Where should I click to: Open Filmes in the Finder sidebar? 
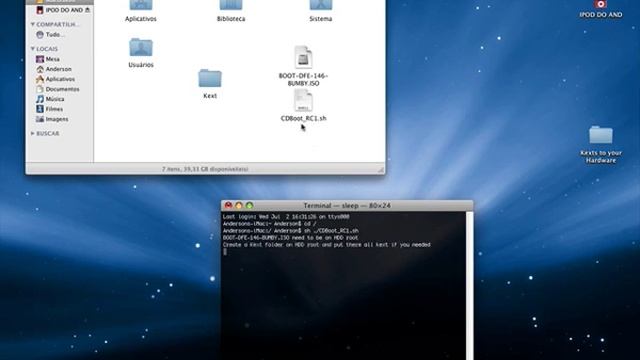(x=50, y=109)
